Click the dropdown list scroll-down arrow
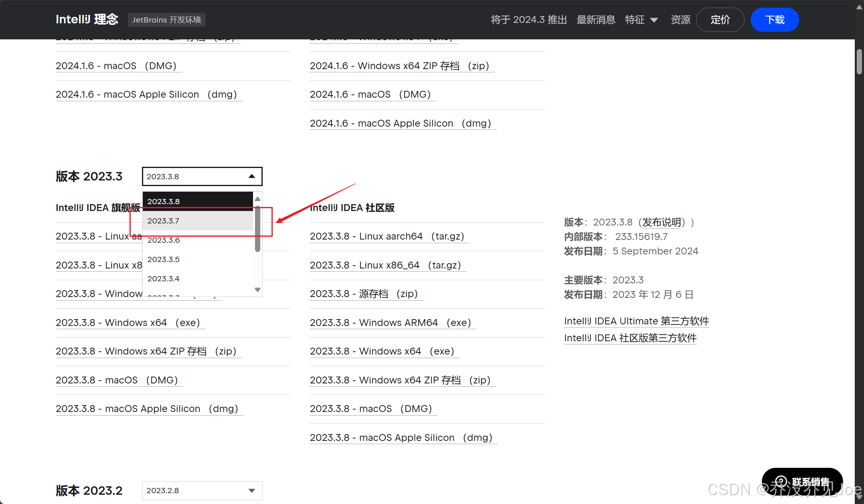The height and width of the screenshot is (504, 864). (258, 289)
